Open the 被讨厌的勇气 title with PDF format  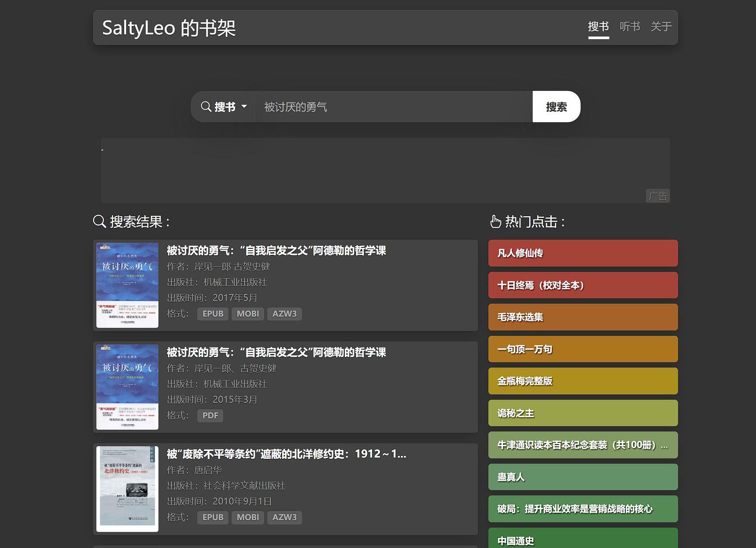276,352
